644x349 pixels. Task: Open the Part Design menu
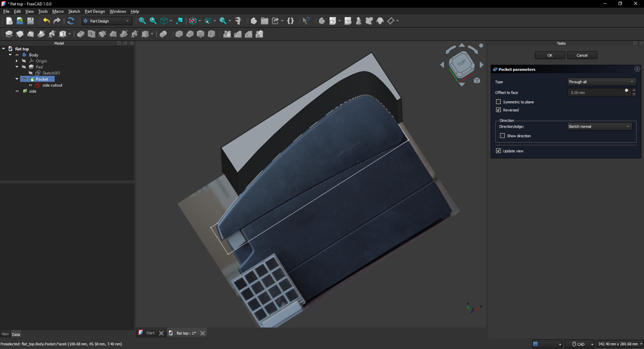point(95,12)
